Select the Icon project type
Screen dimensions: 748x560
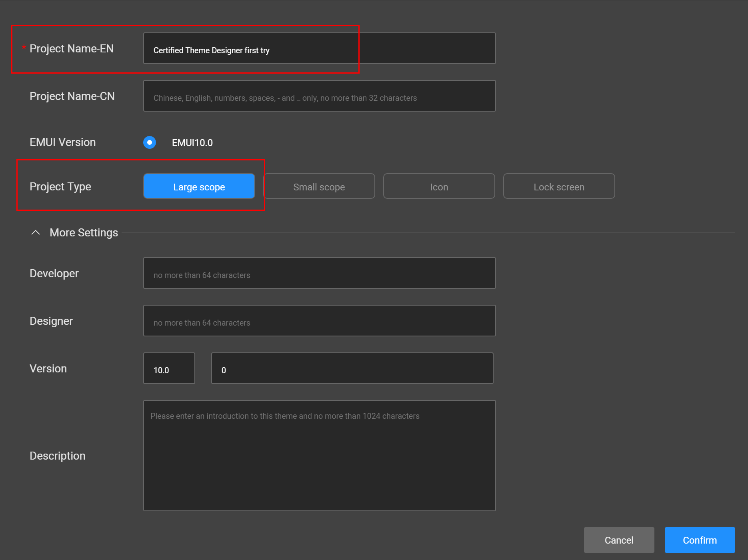(439, 186)
